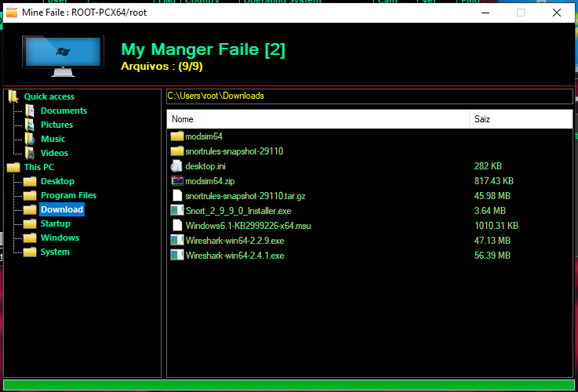The image size is (578, 392).
Task: Click the modsim64 folder icon
Action: 176,136
